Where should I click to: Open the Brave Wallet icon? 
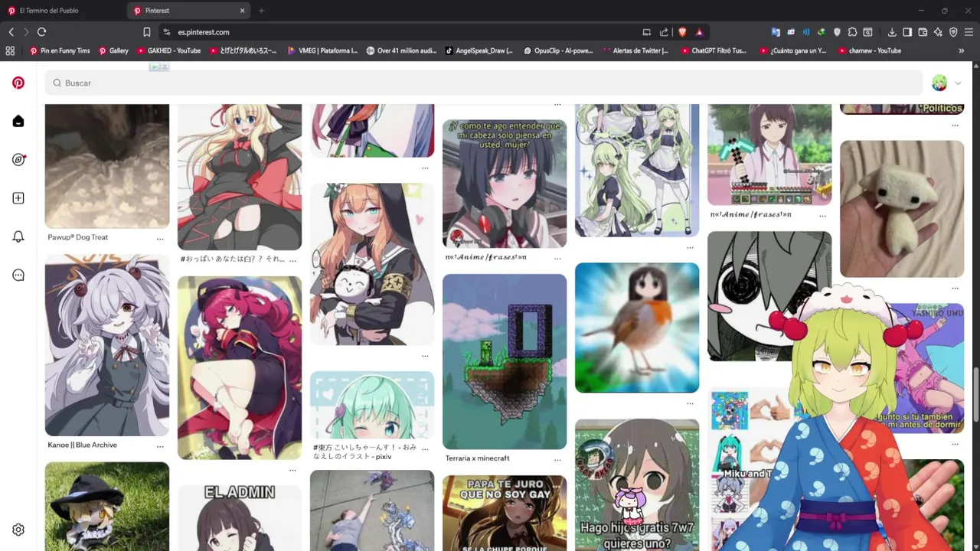pyautogui.click(x=923, y=32)
